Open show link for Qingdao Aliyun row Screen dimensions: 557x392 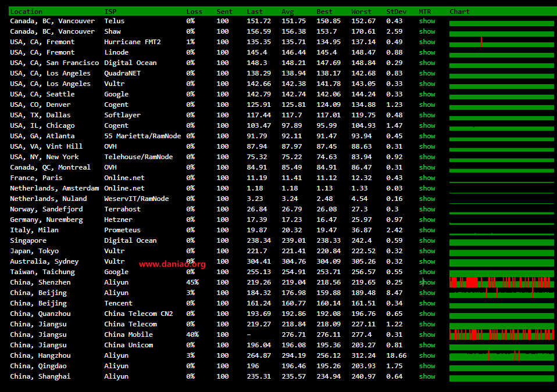[x=427, y=366]
